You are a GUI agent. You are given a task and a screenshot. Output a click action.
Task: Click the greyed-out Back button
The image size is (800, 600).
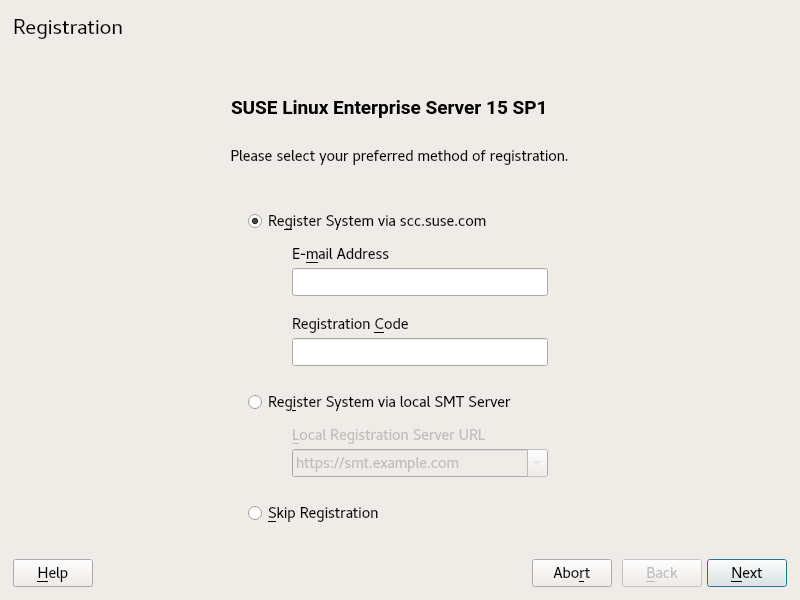(x=662, y=573)
